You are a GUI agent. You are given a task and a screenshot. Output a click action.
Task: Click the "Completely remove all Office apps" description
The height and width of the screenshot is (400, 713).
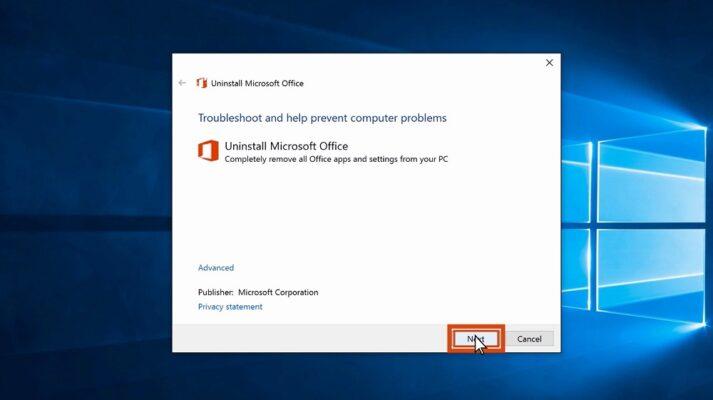336,159
